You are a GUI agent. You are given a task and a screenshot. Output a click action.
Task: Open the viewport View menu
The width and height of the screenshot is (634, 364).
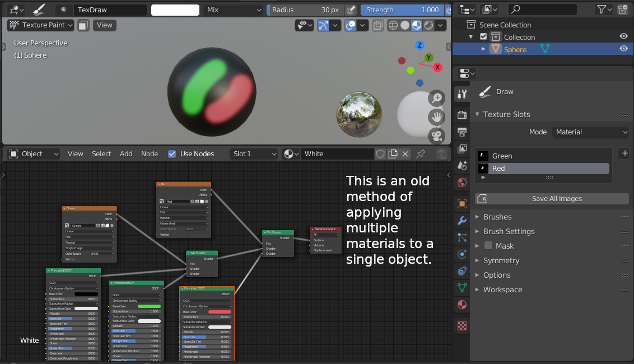tap(104, 25)
